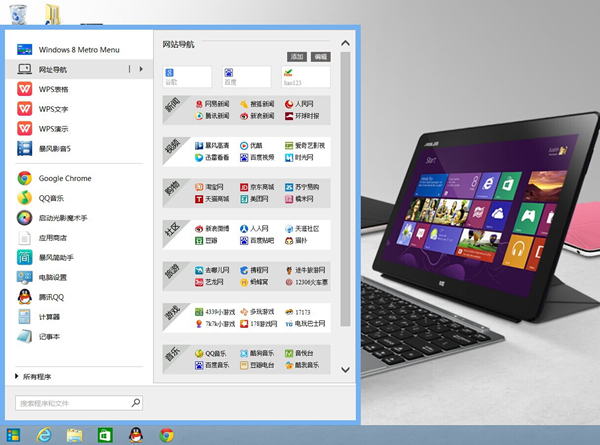
Task: Open 时光网 link
Action: click(299, 157)
